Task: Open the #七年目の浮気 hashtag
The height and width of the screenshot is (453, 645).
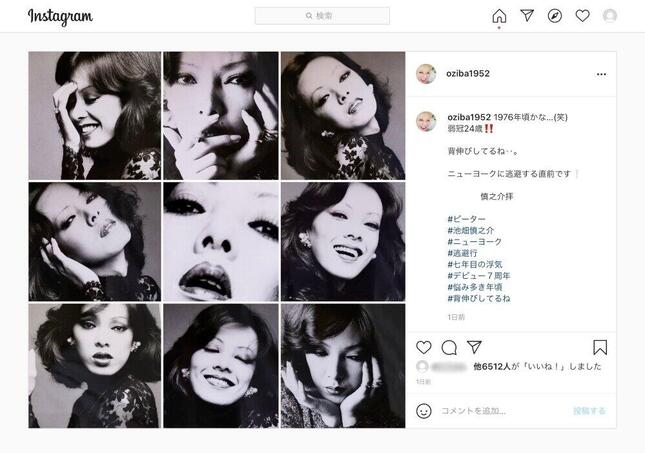Action: [475, 265]
